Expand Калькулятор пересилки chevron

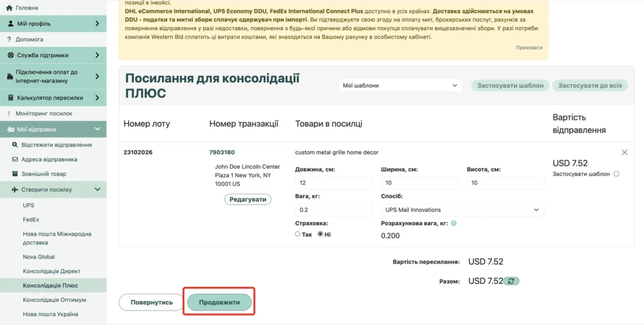97,97
